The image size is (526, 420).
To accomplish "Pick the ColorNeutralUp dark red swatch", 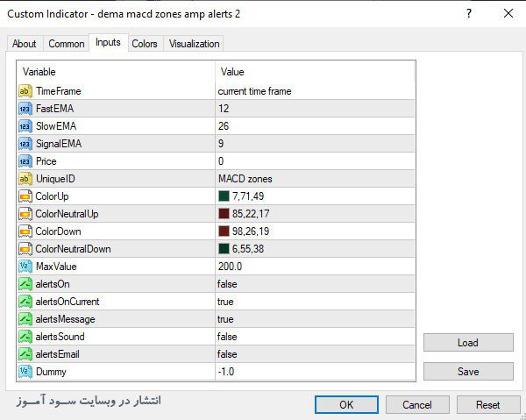I will pyautogui.click(x=224, y=213).
